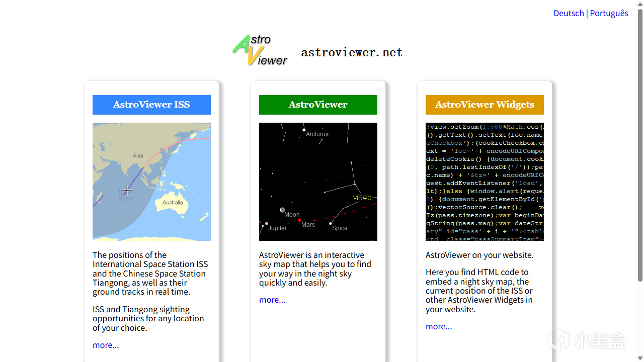Click the Australia label on ISS map
Viewport: 644px width, 362px height.
(173, 203)
